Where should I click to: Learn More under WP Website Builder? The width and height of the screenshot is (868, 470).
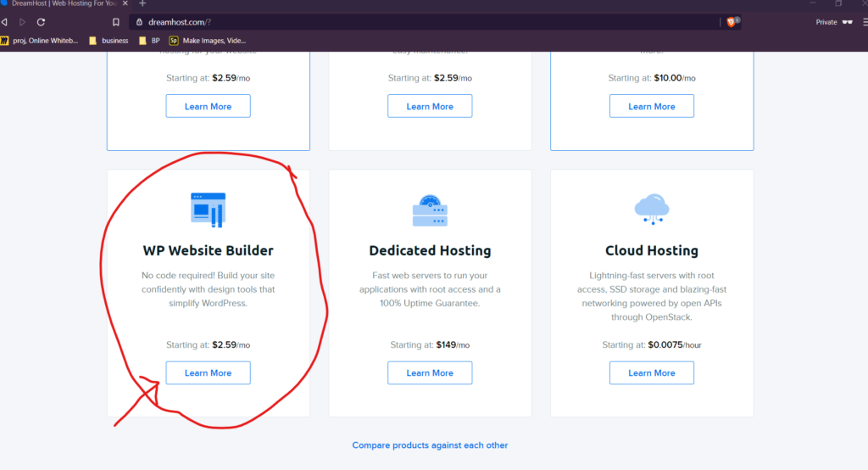coord(209,373)
